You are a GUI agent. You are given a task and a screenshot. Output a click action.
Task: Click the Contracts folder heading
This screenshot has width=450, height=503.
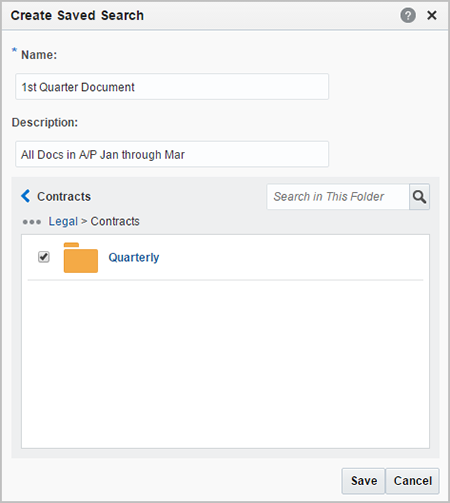[64, 196]
